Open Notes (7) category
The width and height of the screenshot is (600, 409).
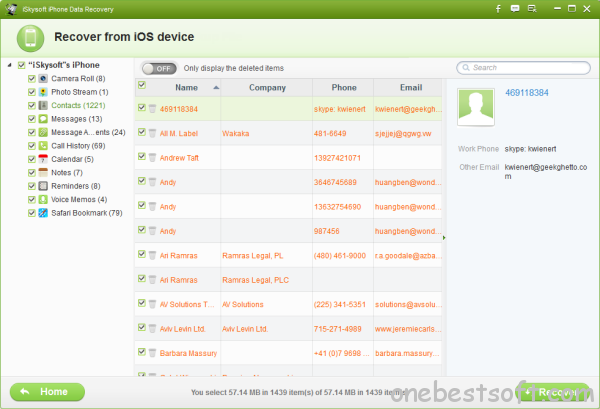(67, 173)
